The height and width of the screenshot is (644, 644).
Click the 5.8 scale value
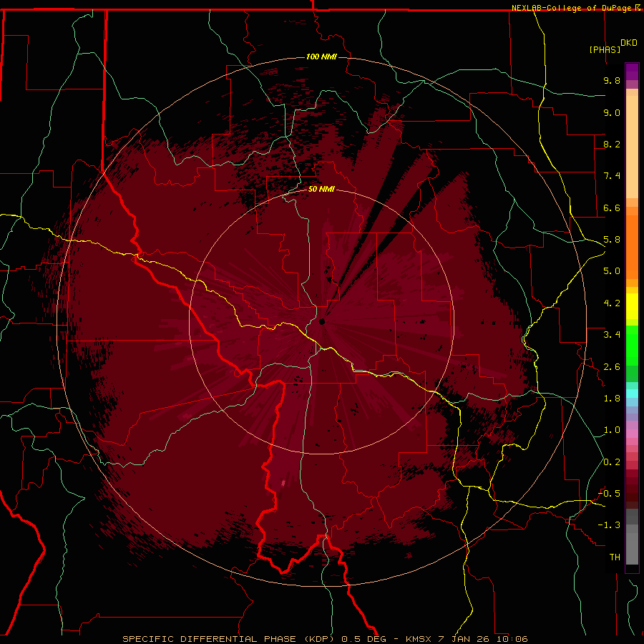612,240
